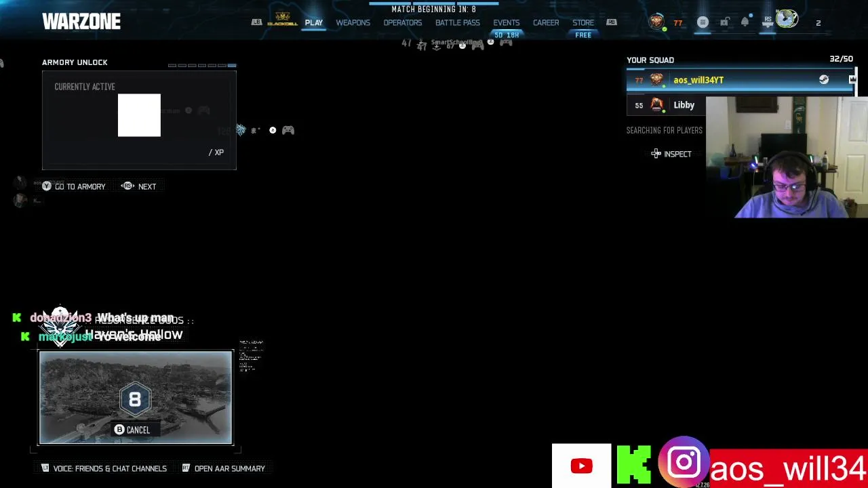Click the CURRENTLY ACTIVE label
The height and width of the screenshot is (488, 868).
85,87
